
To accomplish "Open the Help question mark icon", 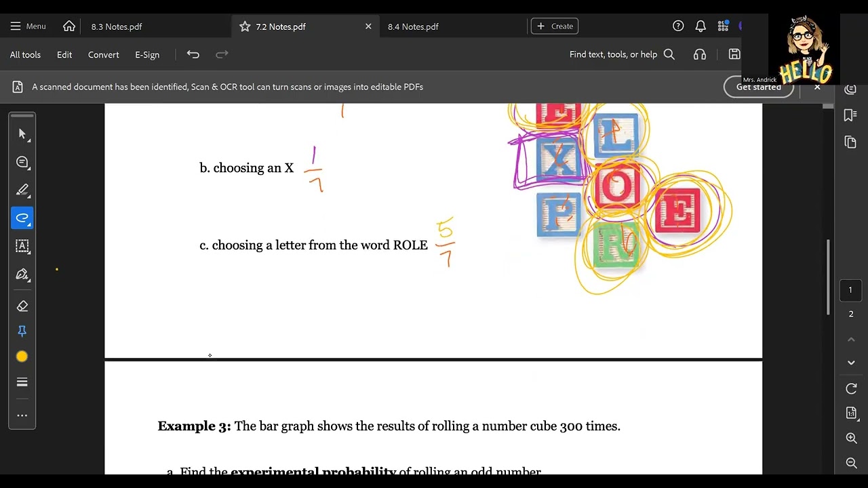I will tap(678, 26).
